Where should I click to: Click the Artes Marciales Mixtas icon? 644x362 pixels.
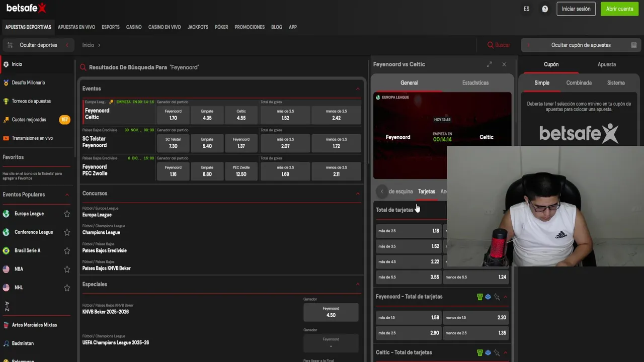click(6, 325)
